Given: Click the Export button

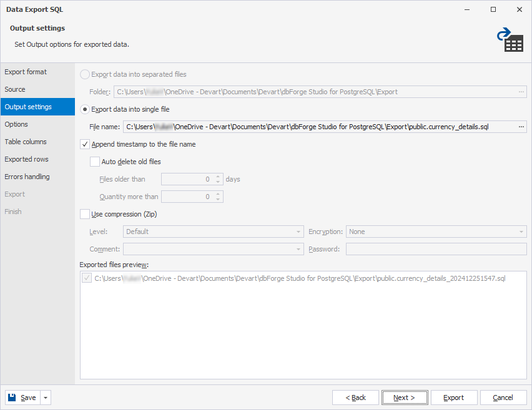Looking at the screenshot, I should [453, 398].
